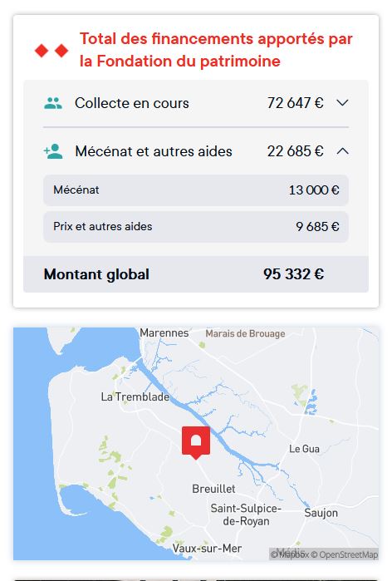Open the OpenStreetMap attribution link

pos(345,554)
